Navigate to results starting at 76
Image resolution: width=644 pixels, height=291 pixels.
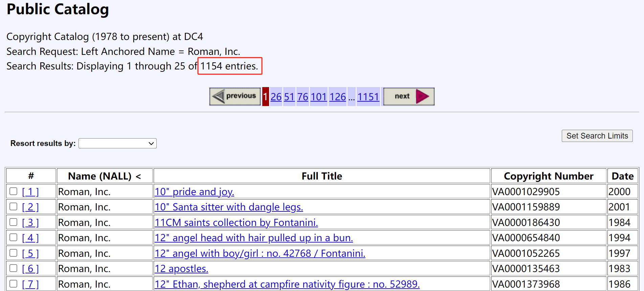coord(303,97)
